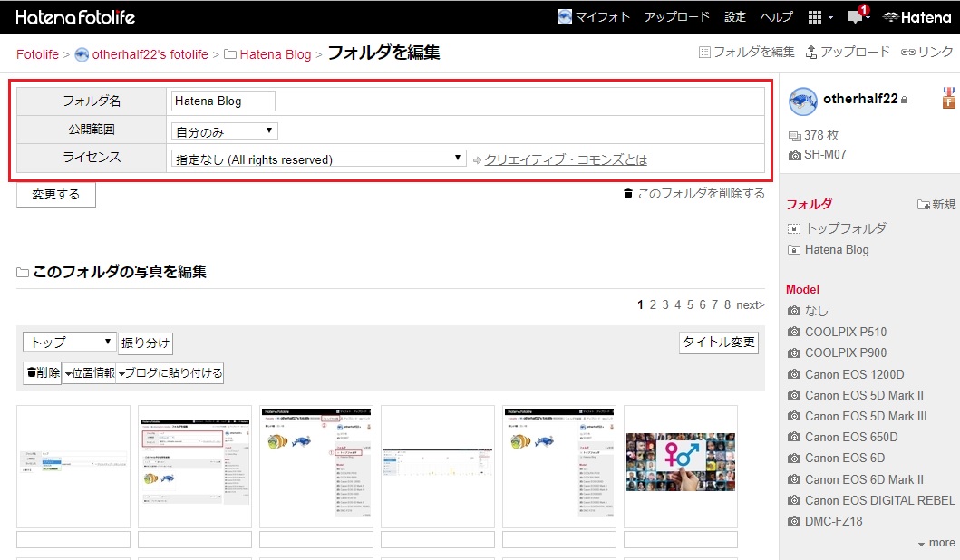960x560 pixels.
Task: Open the クリエイティブ・コモンズとは link
Action: 566,159
